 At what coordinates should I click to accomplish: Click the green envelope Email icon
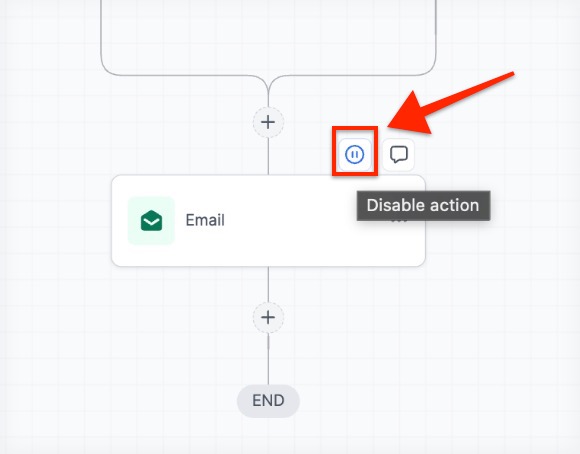coord(151,221)
